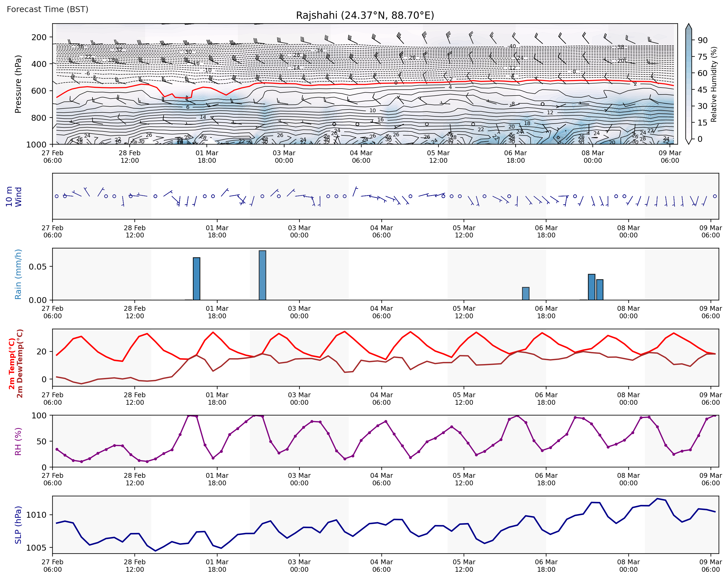Click the bottom arrow of the humidity colorbar
This screenshot has height=579, width=728.
point(689,141)
